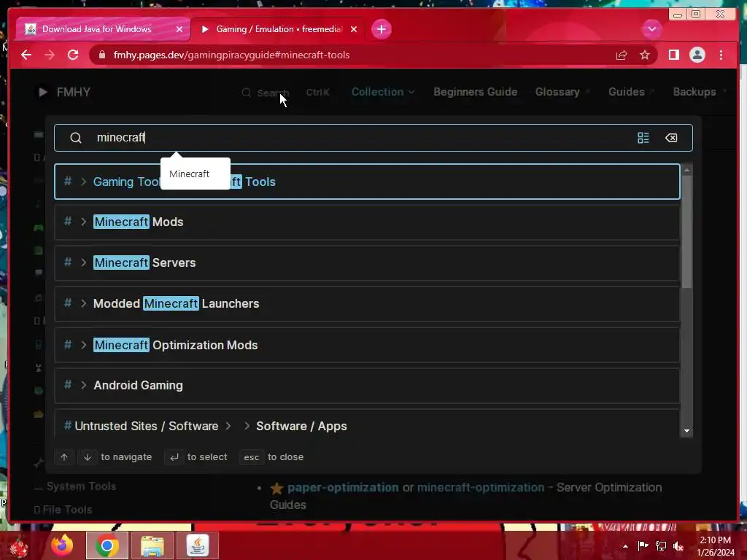Click the hash icon in Minecraft Optimization Mods row
Screen dimensions: 747x560
click(x=68, y=344)
